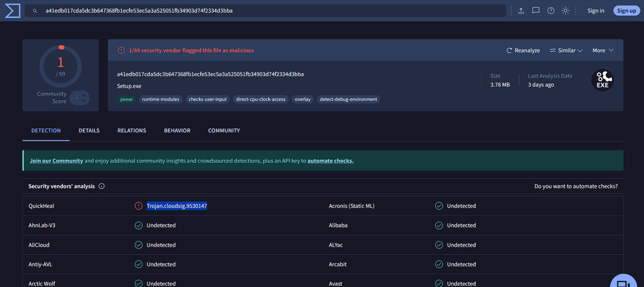Click the search magnifier icon

pos(35,11)
